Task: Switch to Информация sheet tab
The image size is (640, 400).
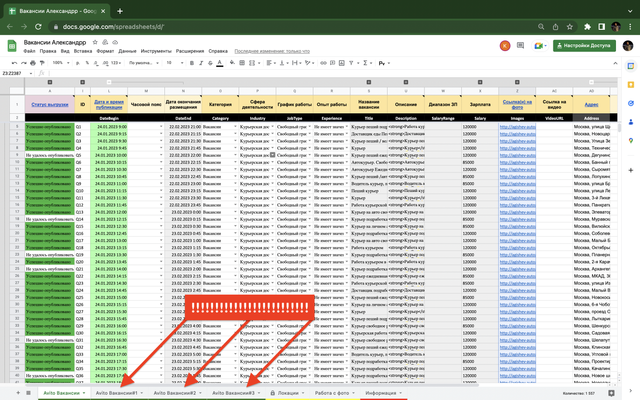Action: 383,393
